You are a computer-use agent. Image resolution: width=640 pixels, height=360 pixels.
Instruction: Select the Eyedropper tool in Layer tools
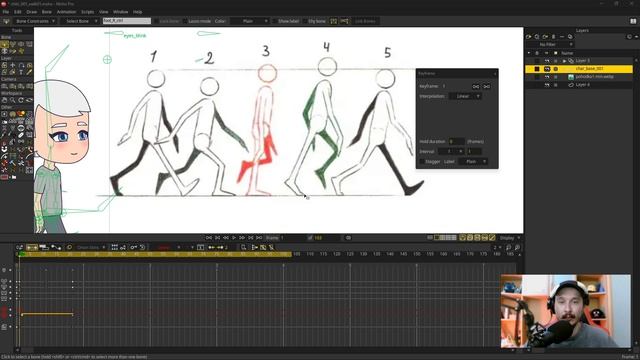[x=29, y=72]
